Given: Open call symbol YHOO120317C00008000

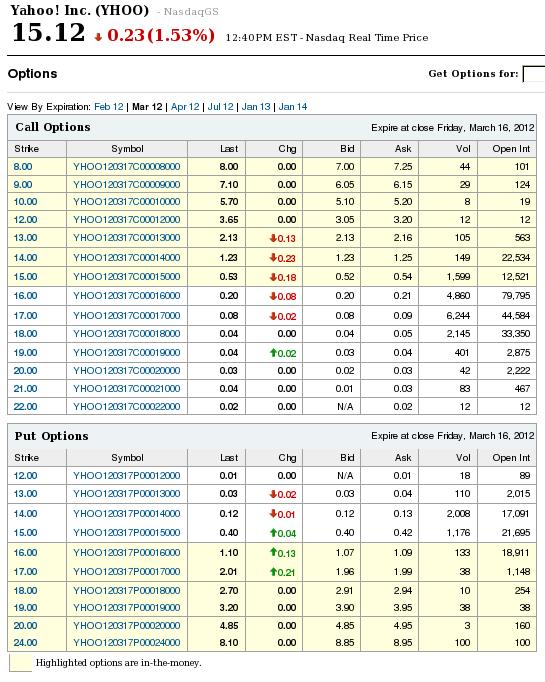Looking at the screenshot, I should (x=127, y=167).
